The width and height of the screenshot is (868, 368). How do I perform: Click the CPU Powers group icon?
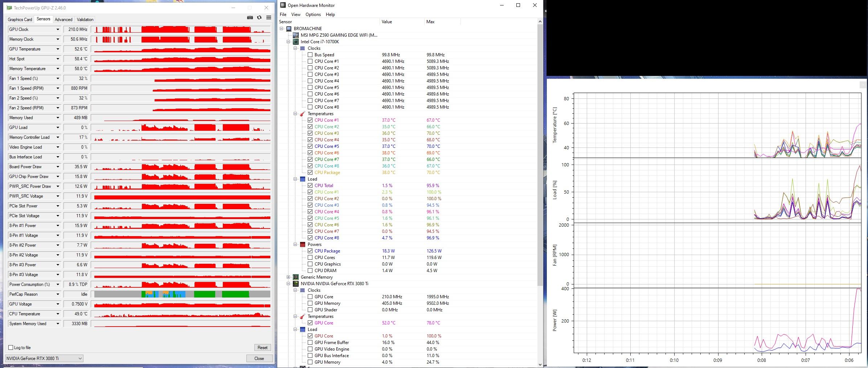point(303,244)
